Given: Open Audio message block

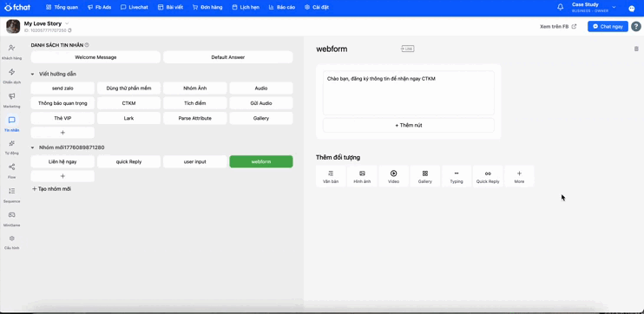Looking at the screenshot, I should click(x=261, y=88).
